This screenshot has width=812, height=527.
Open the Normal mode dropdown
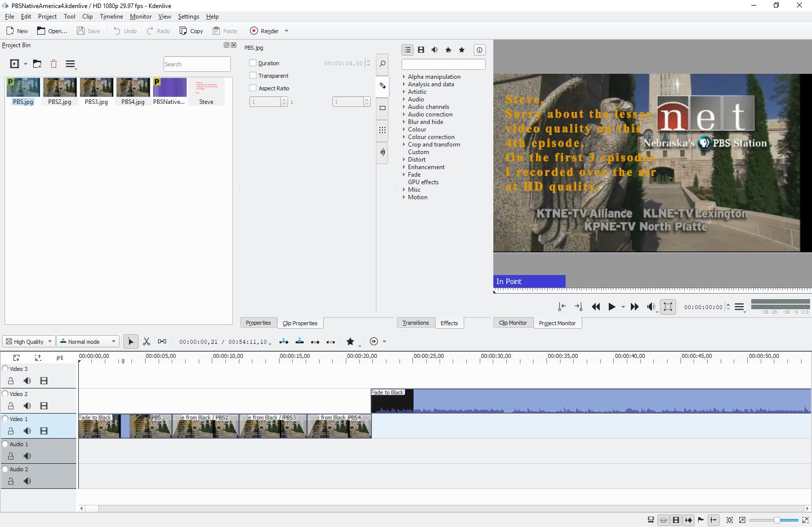pos(88,342)
